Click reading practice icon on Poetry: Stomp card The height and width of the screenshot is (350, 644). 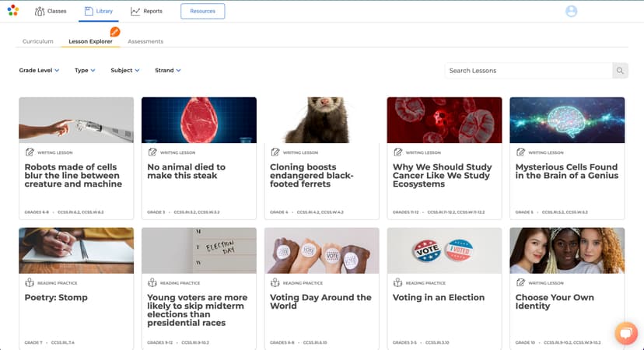30,282
